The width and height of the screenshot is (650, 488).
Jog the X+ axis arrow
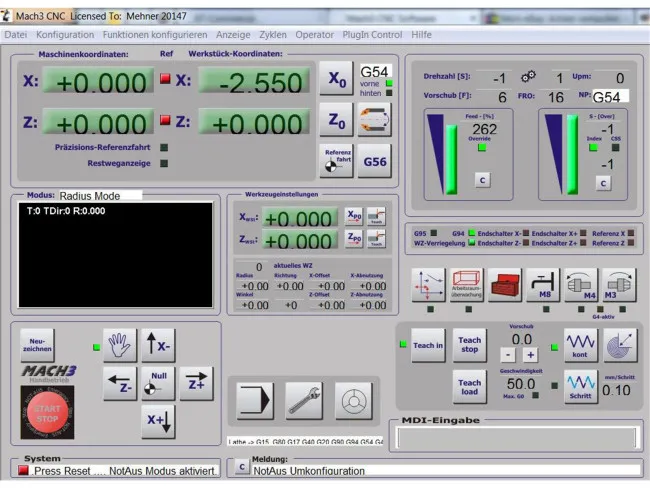tap(158, 422)
